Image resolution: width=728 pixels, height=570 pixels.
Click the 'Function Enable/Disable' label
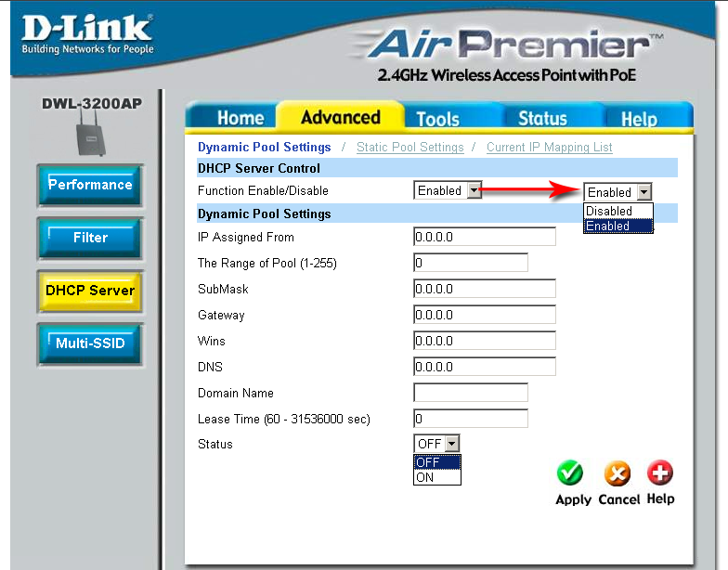pyautogui.click(x=263, y=191)
